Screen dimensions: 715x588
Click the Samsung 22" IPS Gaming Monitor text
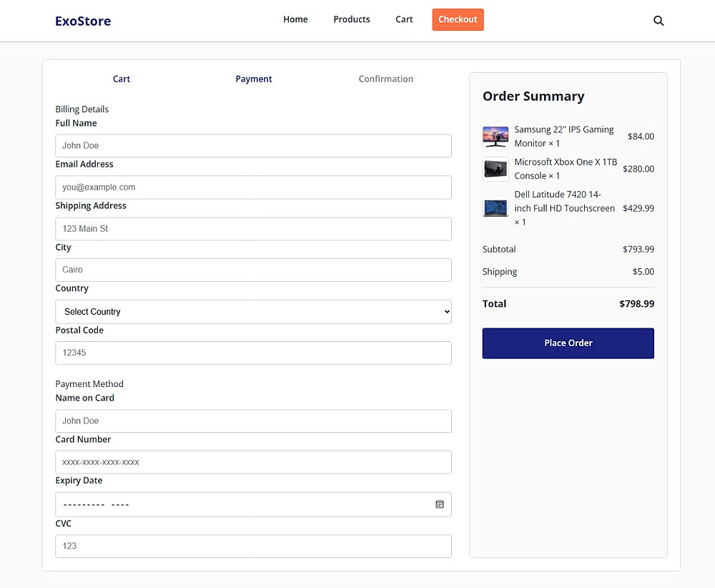tap(563, 137)
